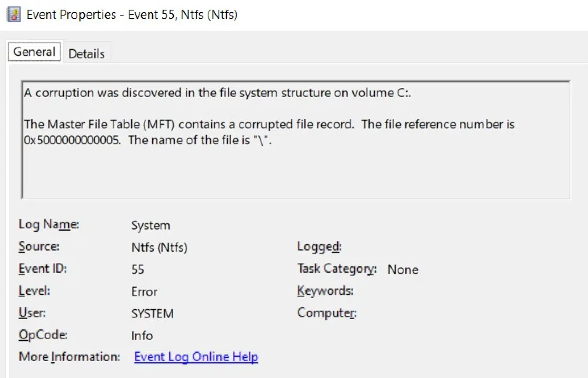
Task: Switch to the Details tab
Action: pos(86,53)
